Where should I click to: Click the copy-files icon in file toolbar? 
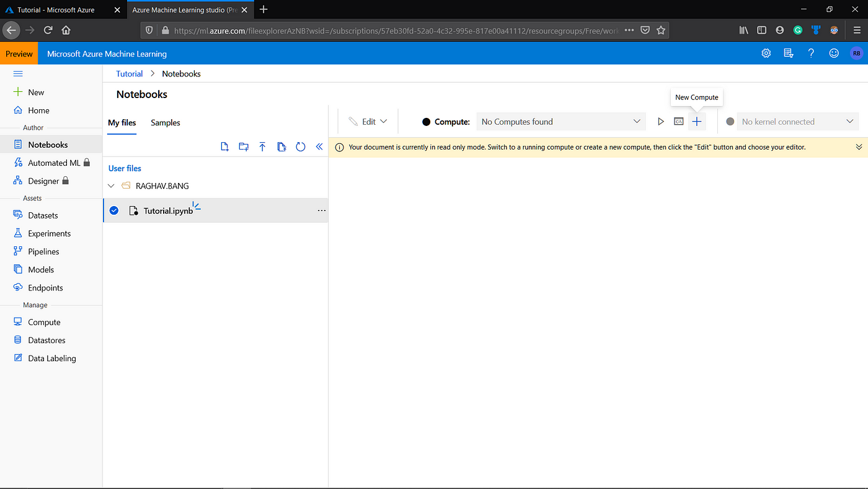tap(281, 146)
